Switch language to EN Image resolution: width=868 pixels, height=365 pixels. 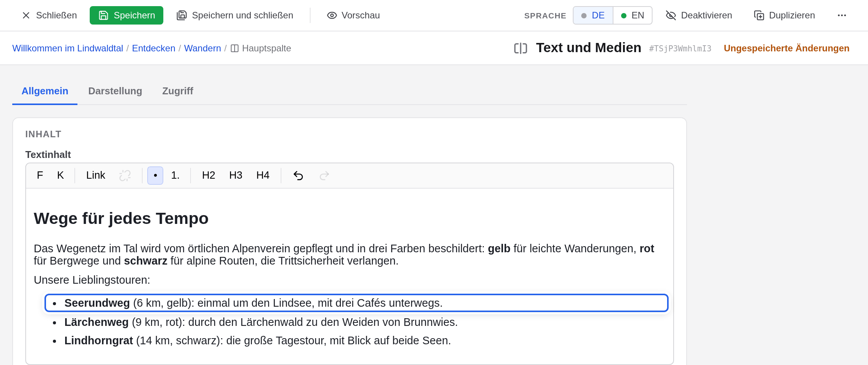click(633, 15)
